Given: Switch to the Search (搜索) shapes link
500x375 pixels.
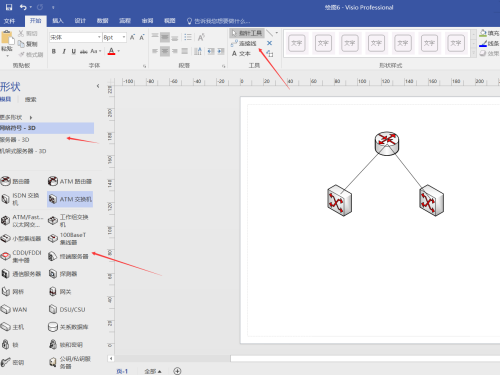Looking at the screenshot, I should tap(30, 99).
